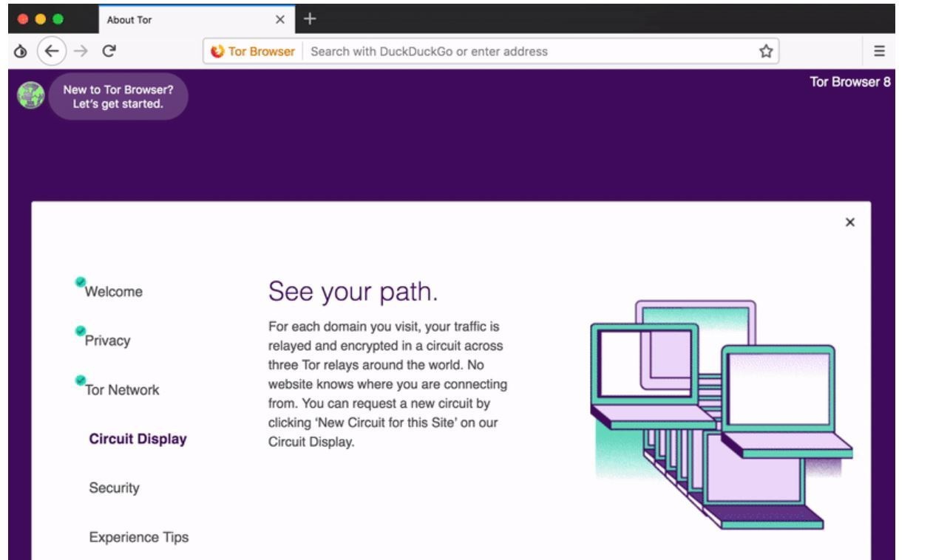Open the Welcome onboarding section
Screen dimensions: 933x560
113,291
